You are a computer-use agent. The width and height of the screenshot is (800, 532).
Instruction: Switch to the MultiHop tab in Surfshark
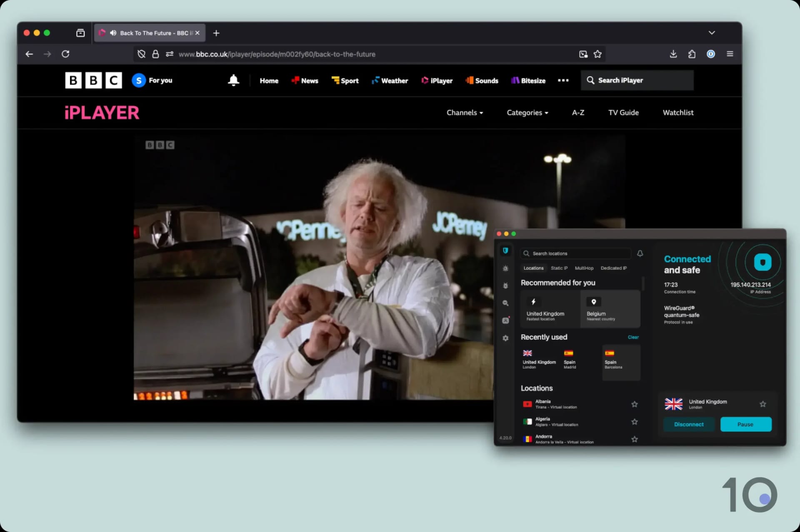coord(584,268)
